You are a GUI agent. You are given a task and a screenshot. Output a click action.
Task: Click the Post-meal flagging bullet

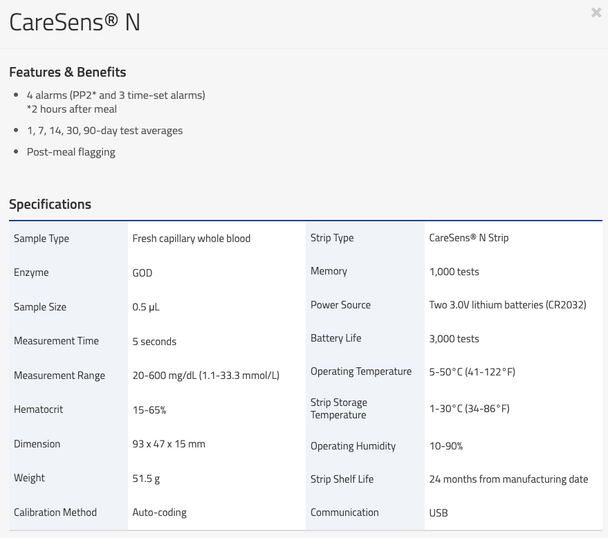coord(71,152)
